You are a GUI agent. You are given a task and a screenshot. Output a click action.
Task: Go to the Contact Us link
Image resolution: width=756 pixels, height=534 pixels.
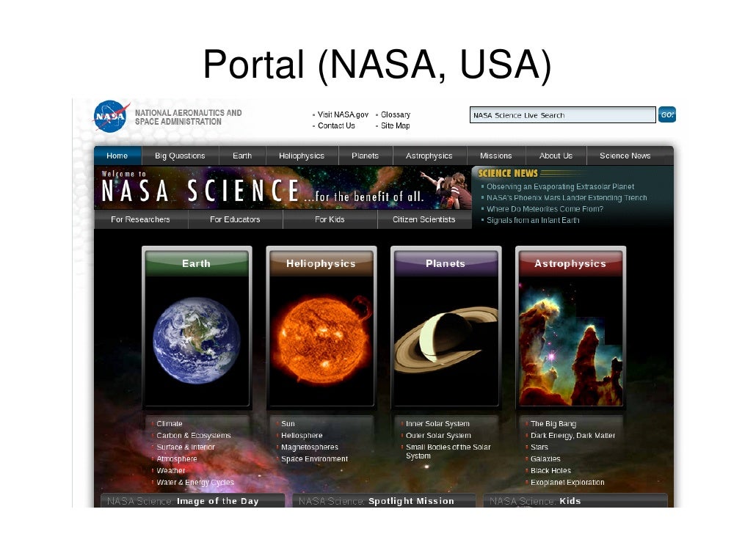point(336,125)
